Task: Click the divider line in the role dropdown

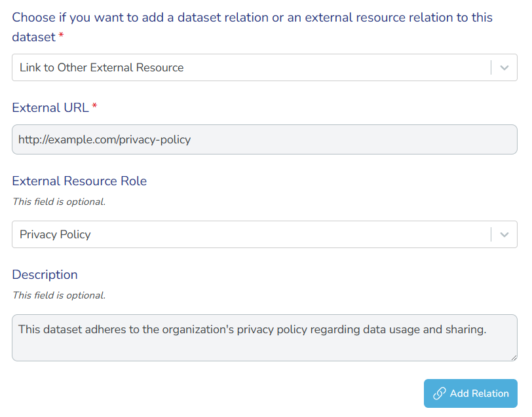Action: point(491,234)
